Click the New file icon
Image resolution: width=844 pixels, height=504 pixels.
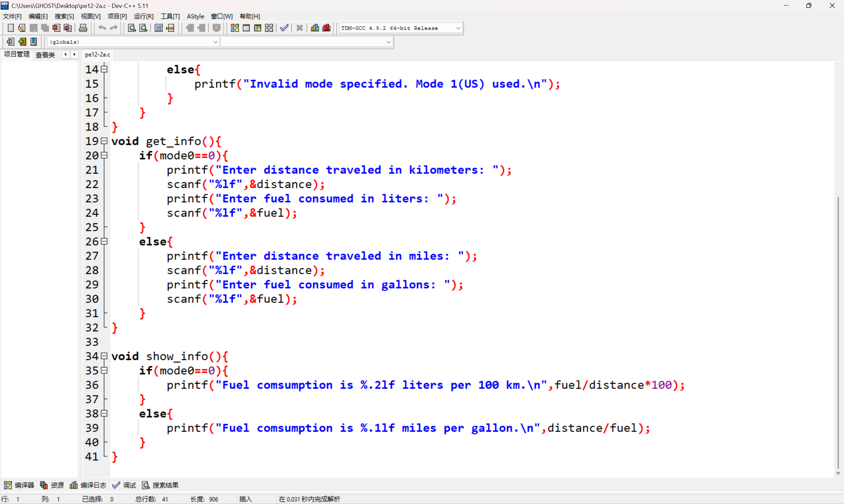(x=11, y=28)
